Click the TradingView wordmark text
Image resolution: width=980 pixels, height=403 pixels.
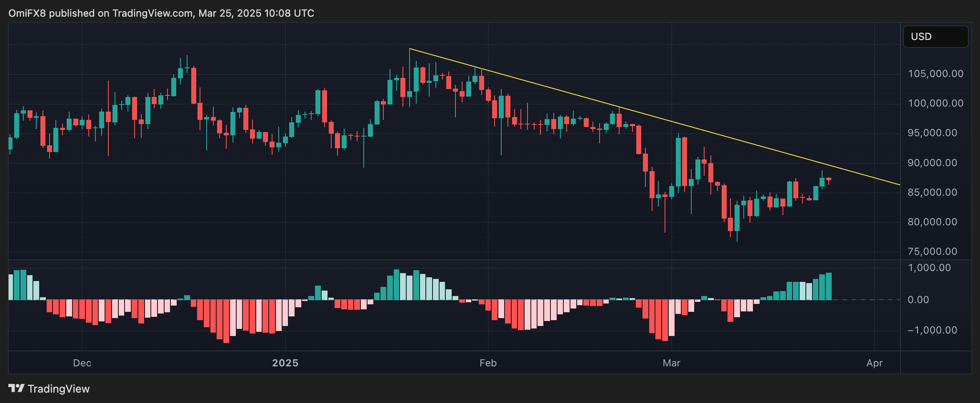pyautogui.click(x=58, y=389)
